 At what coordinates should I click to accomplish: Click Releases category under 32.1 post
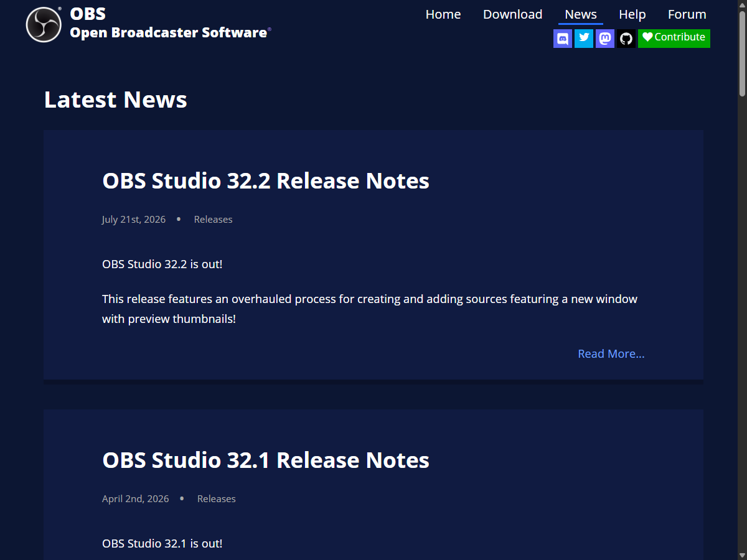[217, 498]
